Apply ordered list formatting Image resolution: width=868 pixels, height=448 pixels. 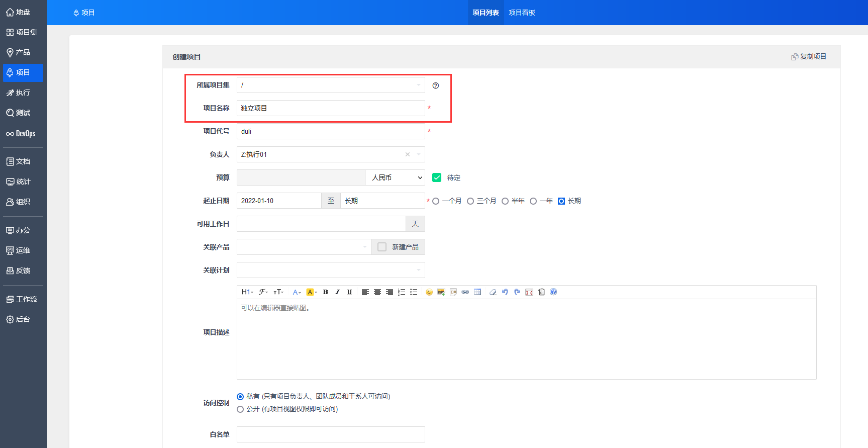pos(402,292)
